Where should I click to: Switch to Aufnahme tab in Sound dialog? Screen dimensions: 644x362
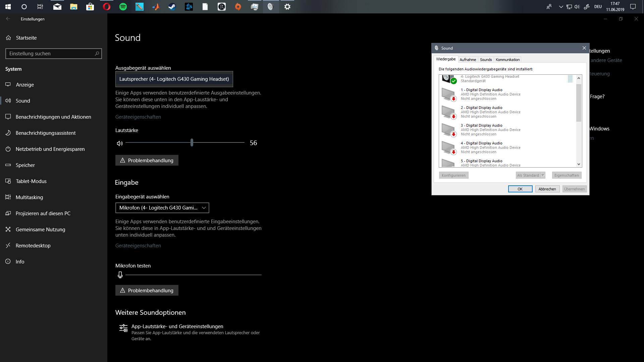[x=468, y=60]
